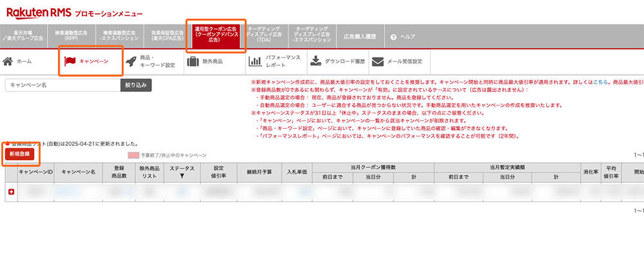Click the 絞り込み filter button
644x262 pixels.
(136, 85)
